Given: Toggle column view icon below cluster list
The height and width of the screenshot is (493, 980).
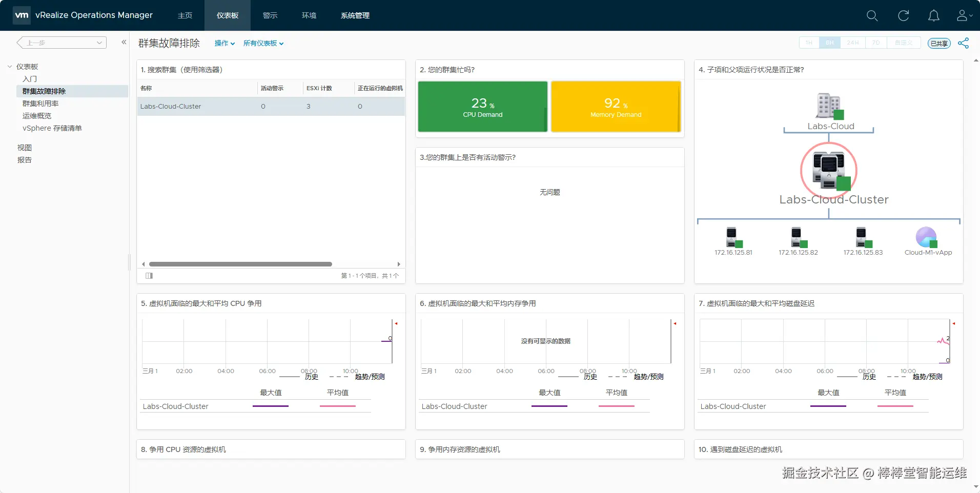Looking at the screenshot, I should pyautogui.click(x=149, y=276).
